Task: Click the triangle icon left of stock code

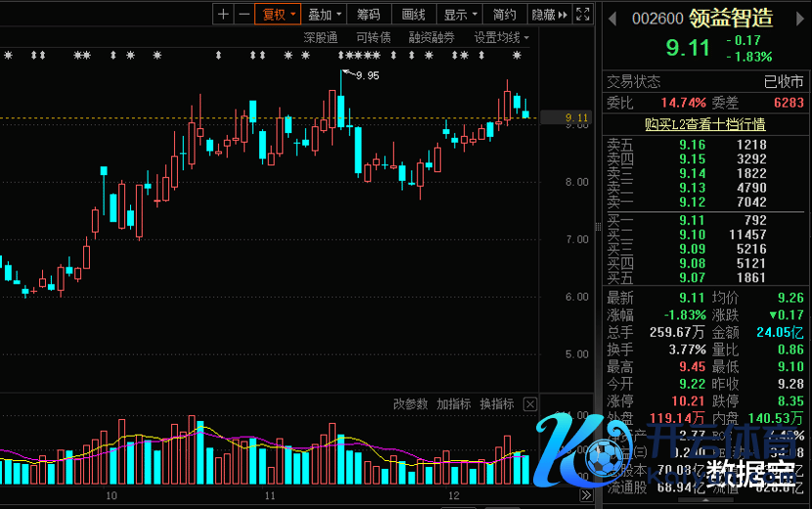Action: (611, 18)
